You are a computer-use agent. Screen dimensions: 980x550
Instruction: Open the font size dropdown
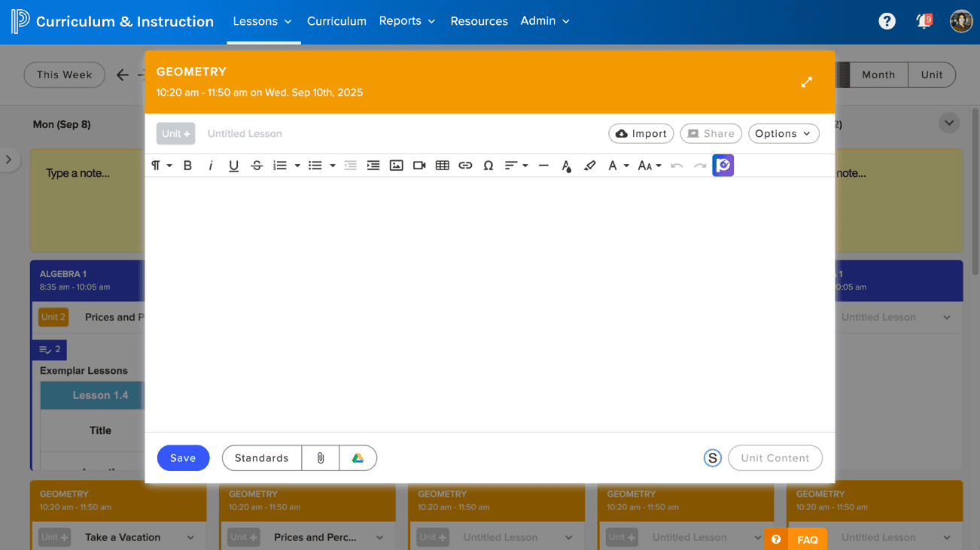click(650, 166)
